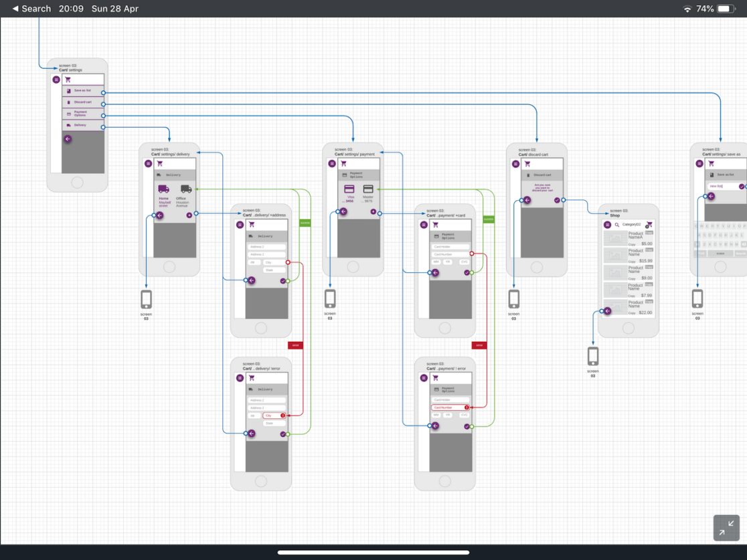Click the plus button on settings/delivery screen
The image size is (747, 560).
click(189, 215)
